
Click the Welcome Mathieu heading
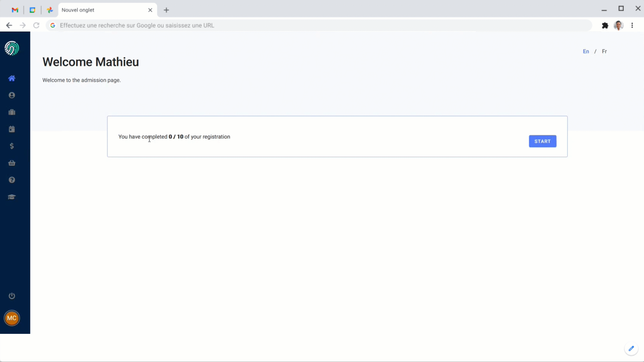tap(91, 62)
